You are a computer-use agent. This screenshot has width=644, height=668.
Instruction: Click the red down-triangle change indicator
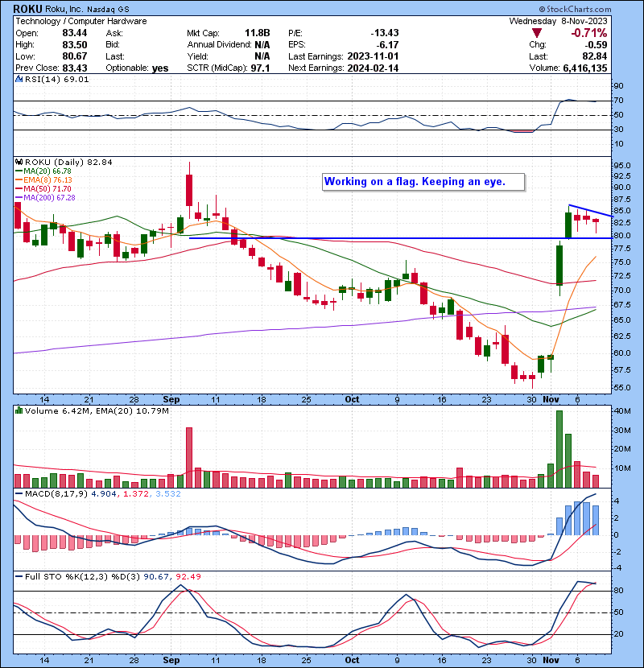[x=537, y=33]
